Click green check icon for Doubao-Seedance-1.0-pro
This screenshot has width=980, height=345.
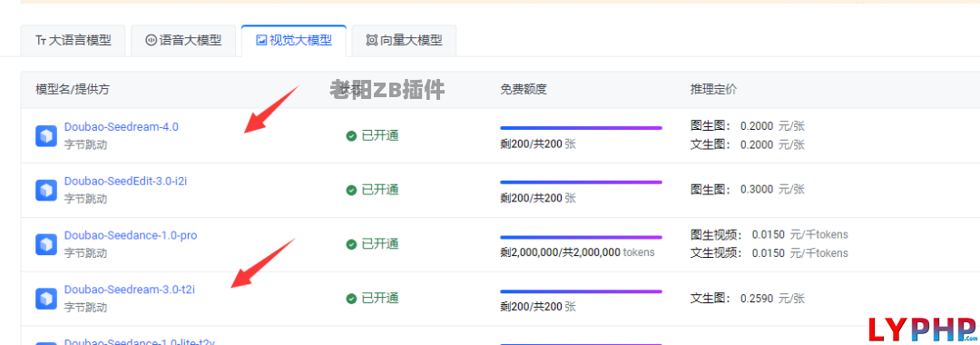351,244
